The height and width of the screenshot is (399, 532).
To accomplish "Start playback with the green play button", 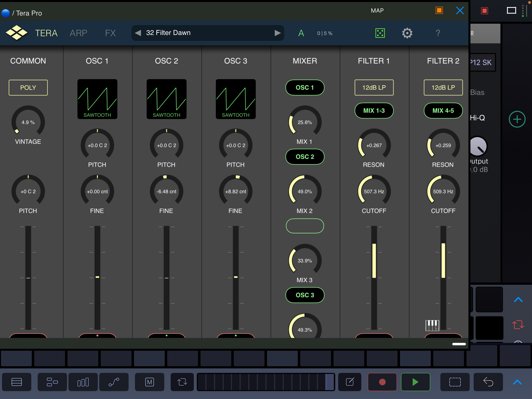I will (416, 382).
